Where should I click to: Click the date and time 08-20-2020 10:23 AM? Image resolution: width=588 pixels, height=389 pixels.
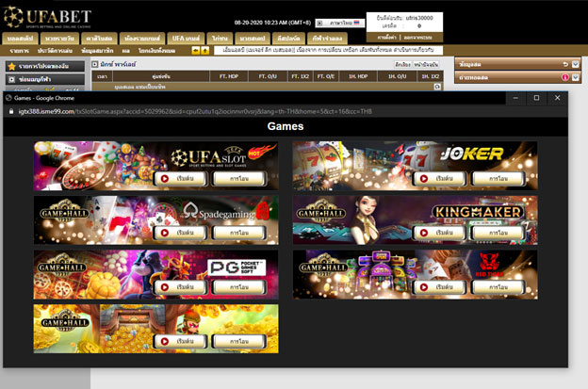272,23
